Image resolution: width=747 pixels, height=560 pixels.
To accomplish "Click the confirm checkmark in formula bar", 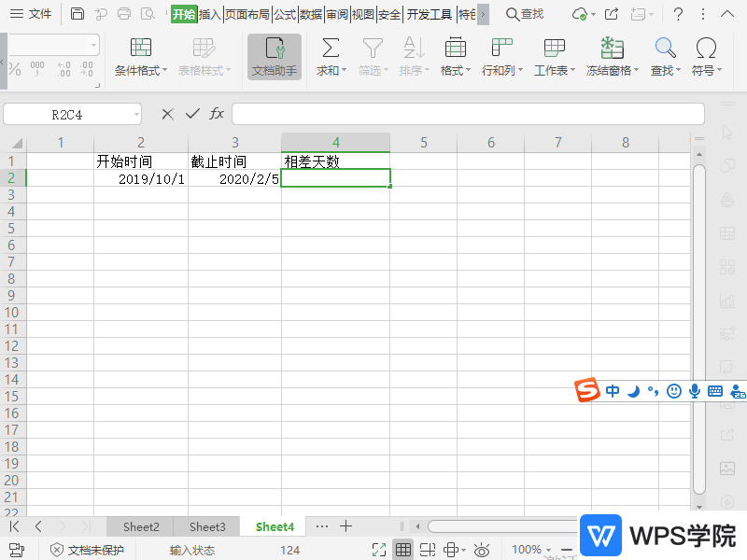I will 192,114.
